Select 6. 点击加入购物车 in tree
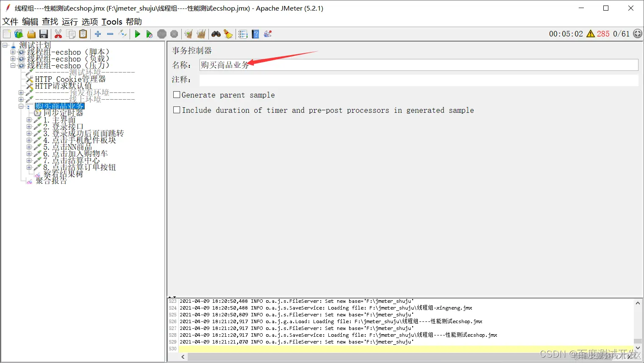644x363 pixels. [x=75, y=154]
